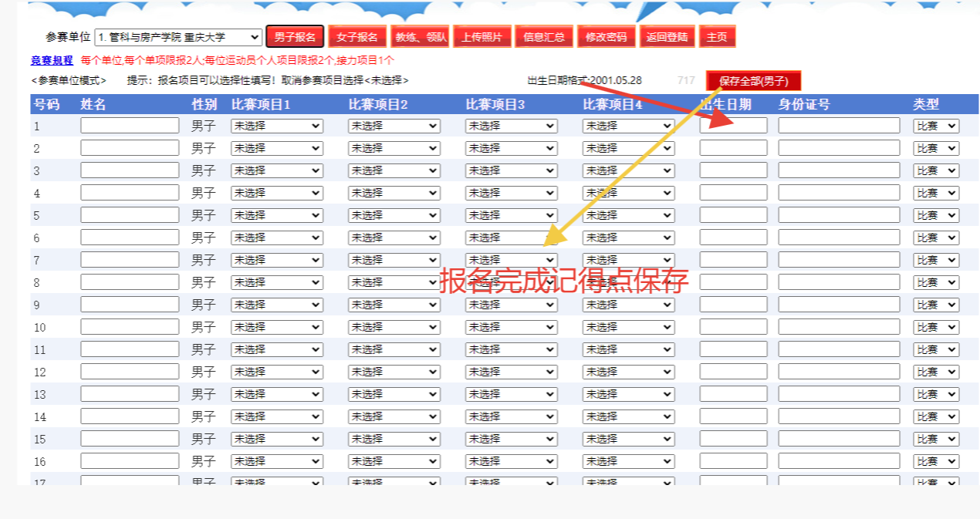Open 类型 dropdown for row 1

click(x=936, y=126)
